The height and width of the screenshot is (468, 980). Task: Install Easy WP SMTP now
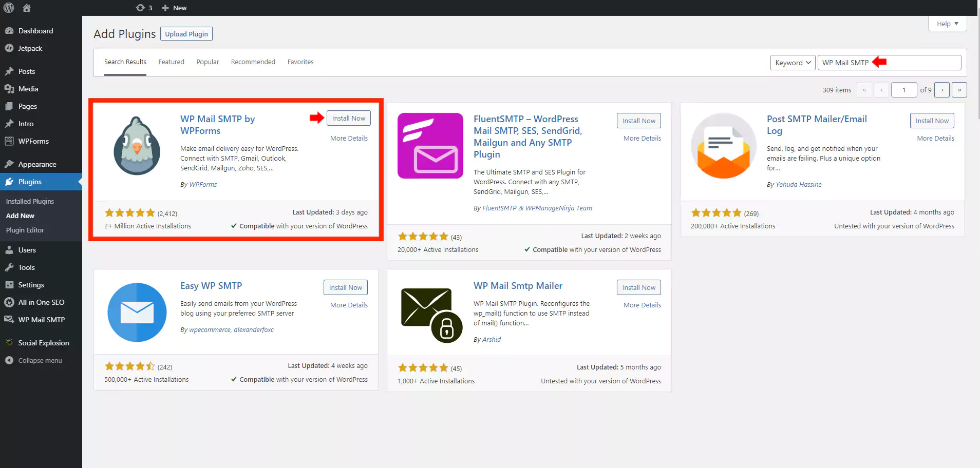click(346, 287)
